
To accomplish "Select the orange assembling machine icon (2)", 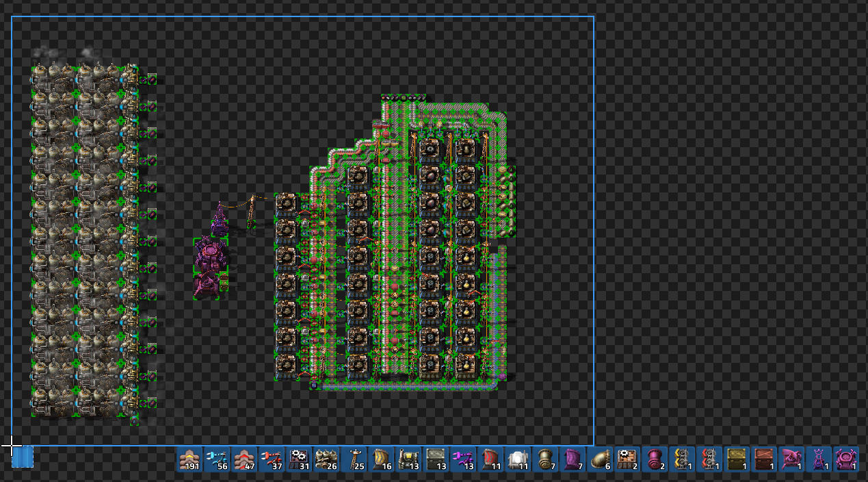I will coord(627,459).
